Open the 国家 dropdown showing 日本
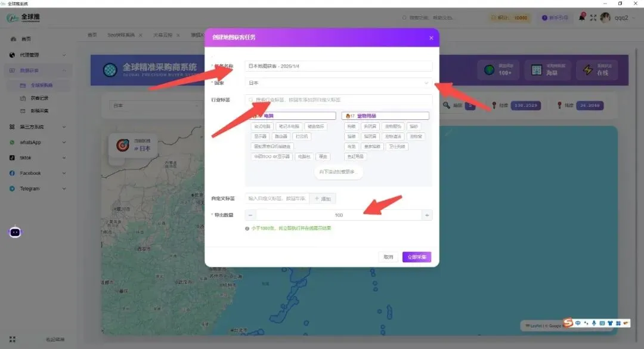This screenshot has width=644, height=349. [339, 82]
